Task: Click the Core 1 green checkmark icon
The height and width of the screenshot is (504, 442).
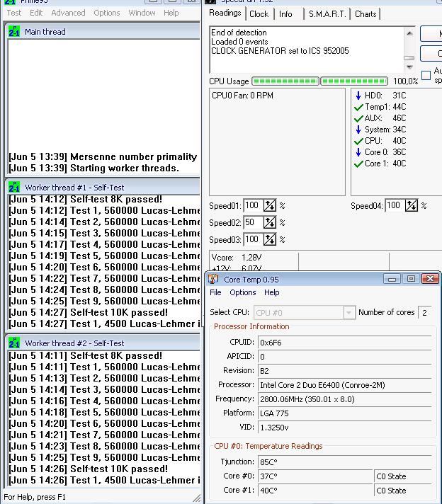Action: tap(358, 164)
